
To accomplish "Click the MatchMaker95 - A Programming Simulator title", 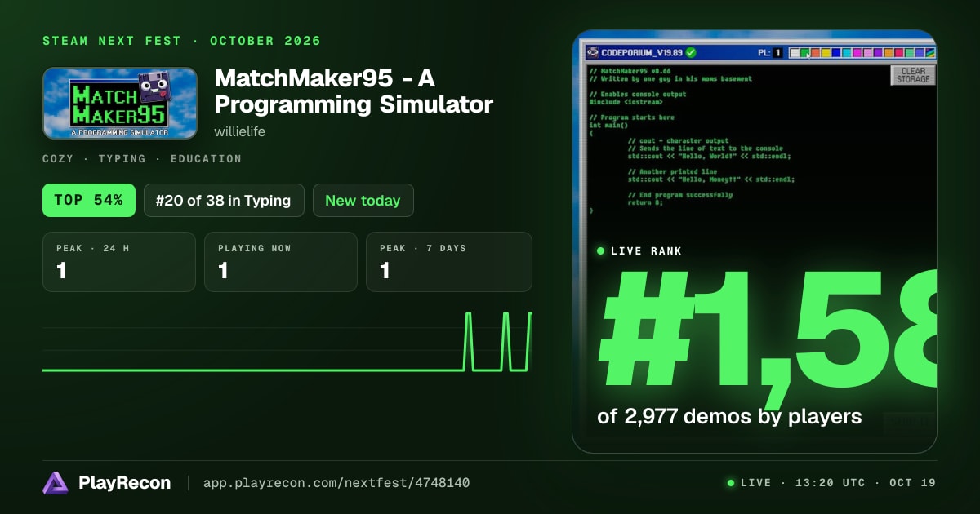I will (354, 91).
